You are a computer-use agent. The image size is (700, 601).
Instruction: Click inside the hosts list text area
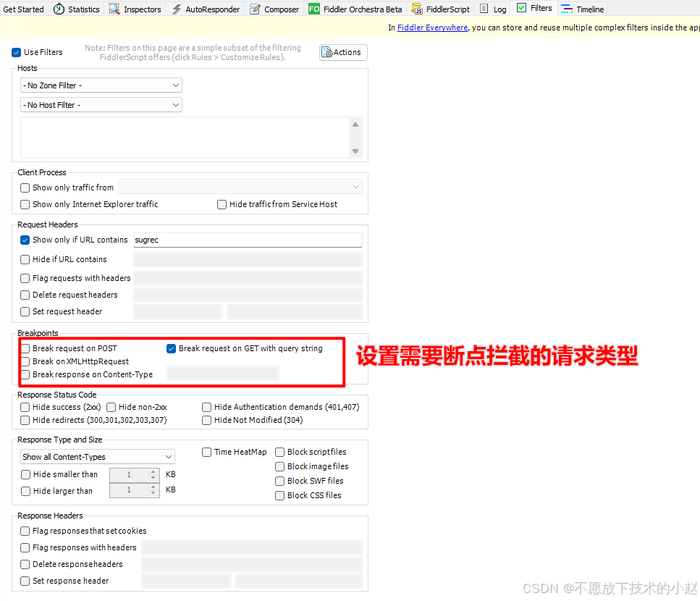point(185,138)
